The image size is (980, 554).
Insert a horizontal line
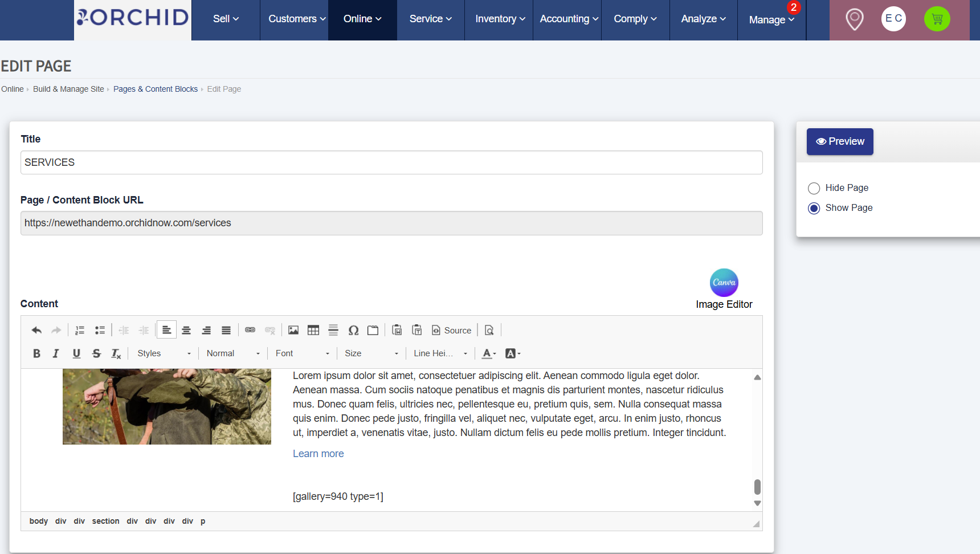pyautogui.click(x=333, y=330)
